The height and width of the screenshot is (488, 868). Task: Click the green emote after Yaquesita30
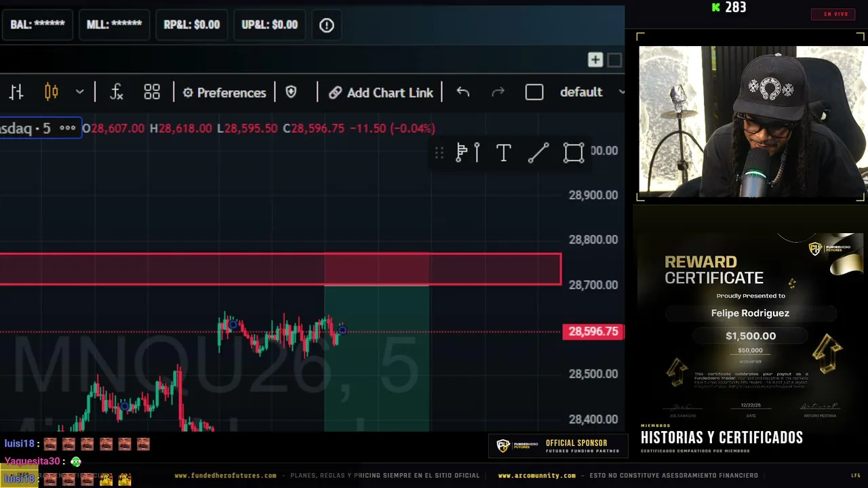click(x=75, y=462)
